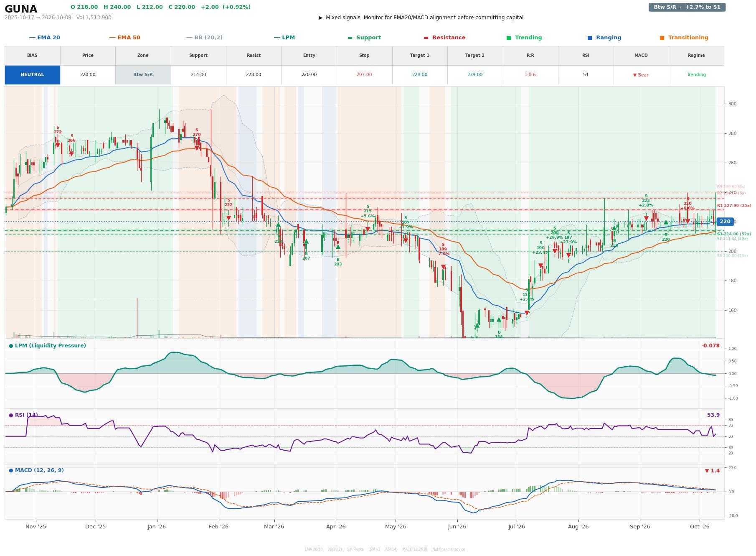Select the Target 2 value 239.00
The height and width of the screenshot is (556, 756).
[x=475, y=75]
